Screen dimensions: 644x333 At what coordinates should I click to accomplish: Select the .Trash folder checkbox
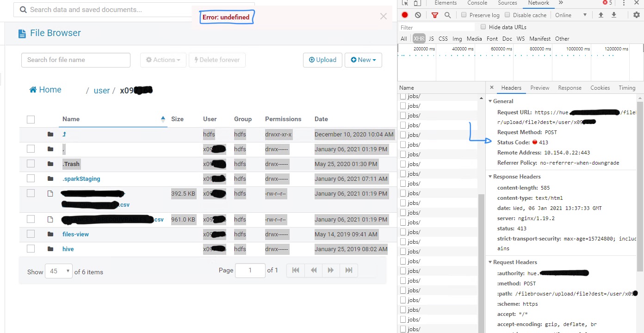click(31, 164)
